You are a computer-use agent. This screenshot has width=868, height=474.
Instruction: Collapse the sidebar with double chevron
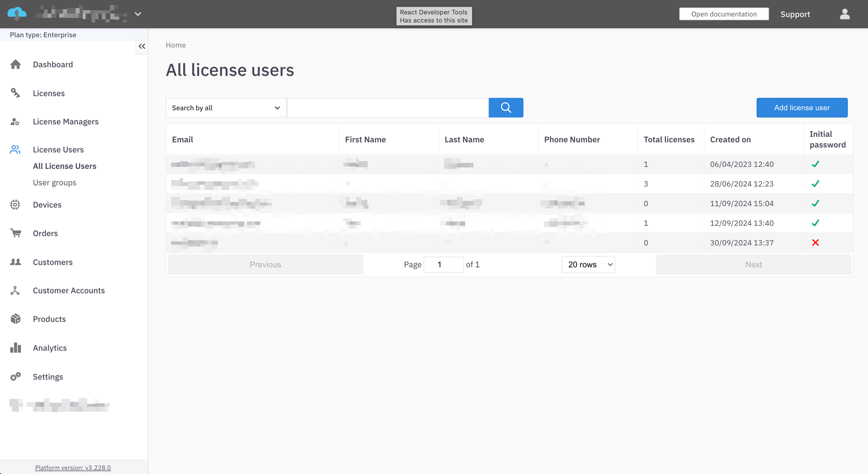142,46
